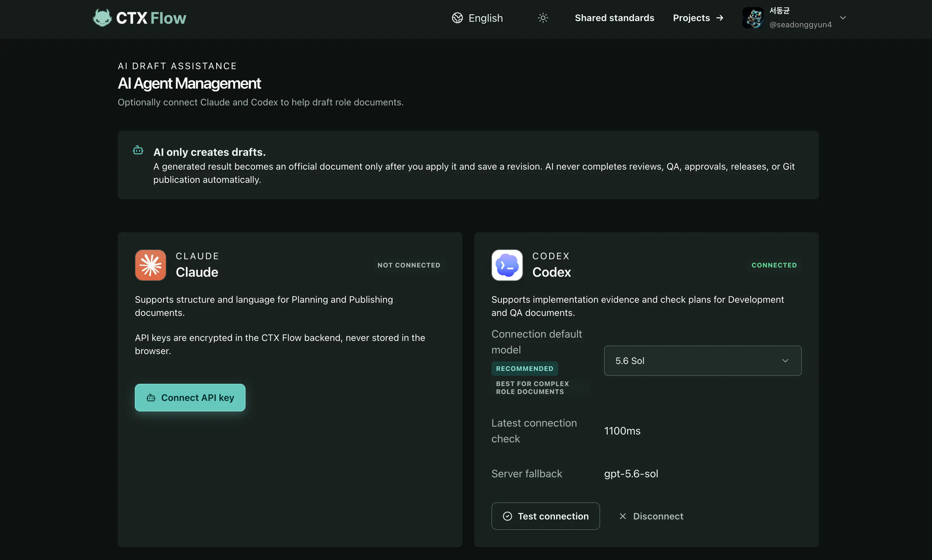This screenshot has width=932, height=560.
Task: Open the 5.6 Sol model dropdown
Action: [x=703, y=360]
